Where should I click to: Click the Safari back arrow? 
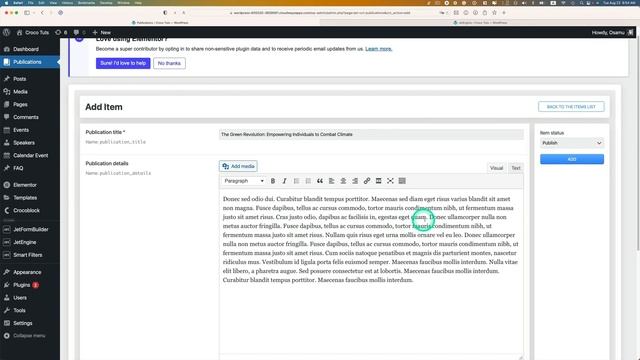[x=42, y=13]
